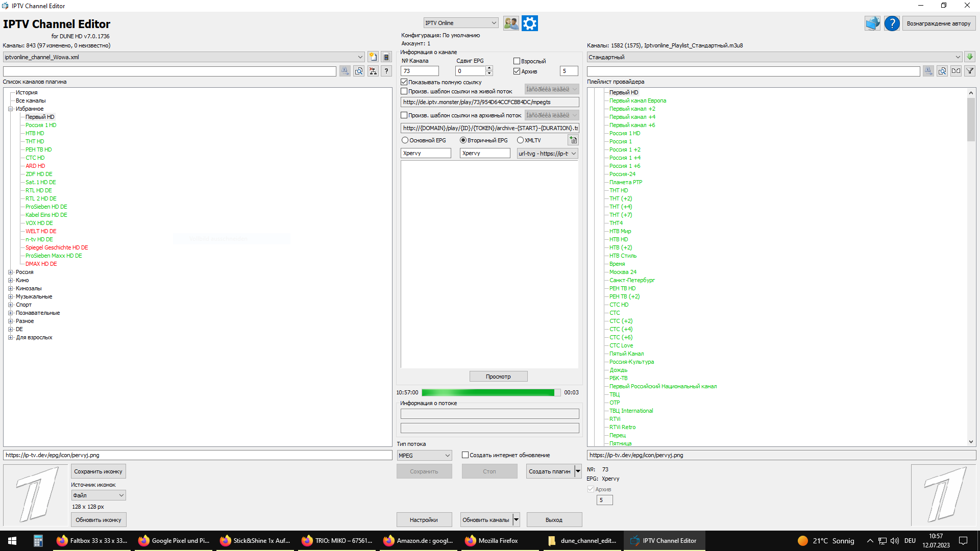The image size is (980, 551).
Task: Click the find next binoculars icon in playlist panel
Action: [x=928, y=71]
